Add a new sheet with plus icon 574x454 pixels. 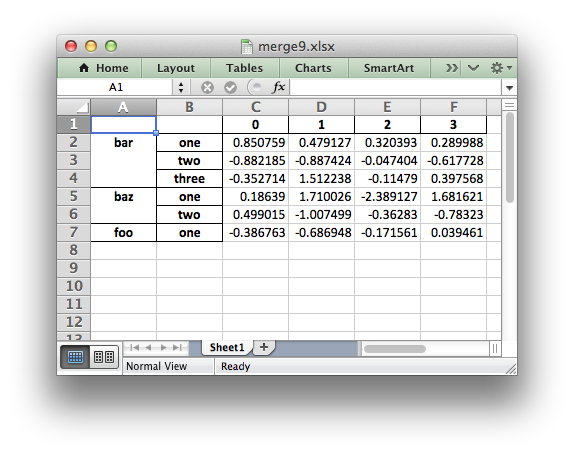click(264, 347)
